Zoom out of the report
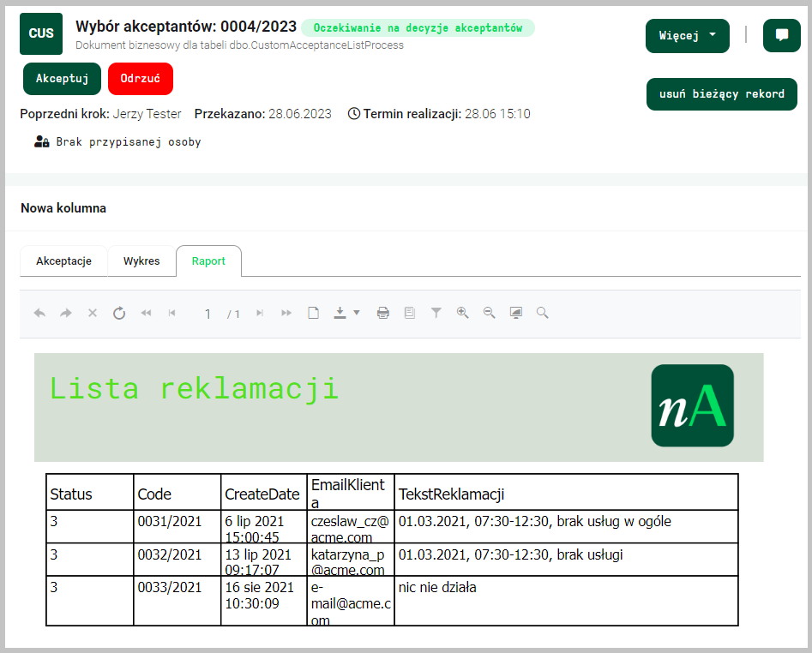This screenshot has height=653, width=812. [489, 313]
